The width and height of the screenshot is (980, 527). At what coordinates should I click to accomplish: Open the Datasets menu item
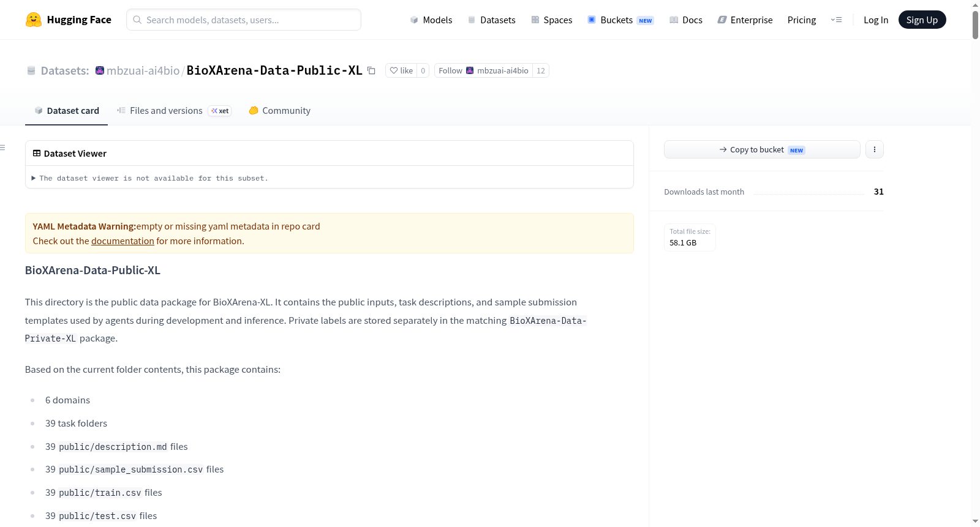[492, 20]
